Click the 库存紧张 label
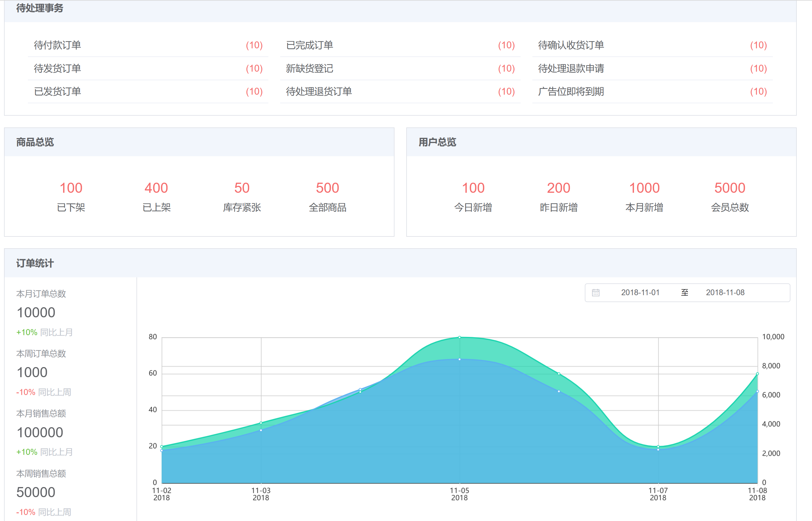 [242, 207]
